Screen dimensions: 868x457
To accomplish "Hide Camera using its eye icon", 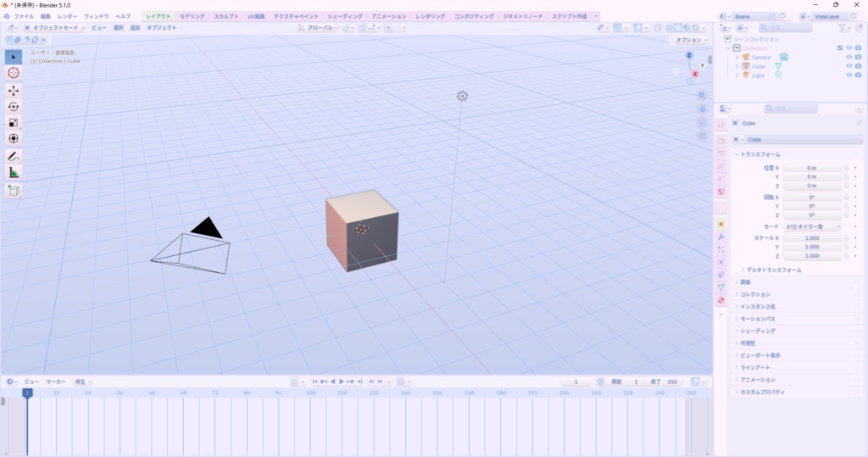I will coord(849,57).
